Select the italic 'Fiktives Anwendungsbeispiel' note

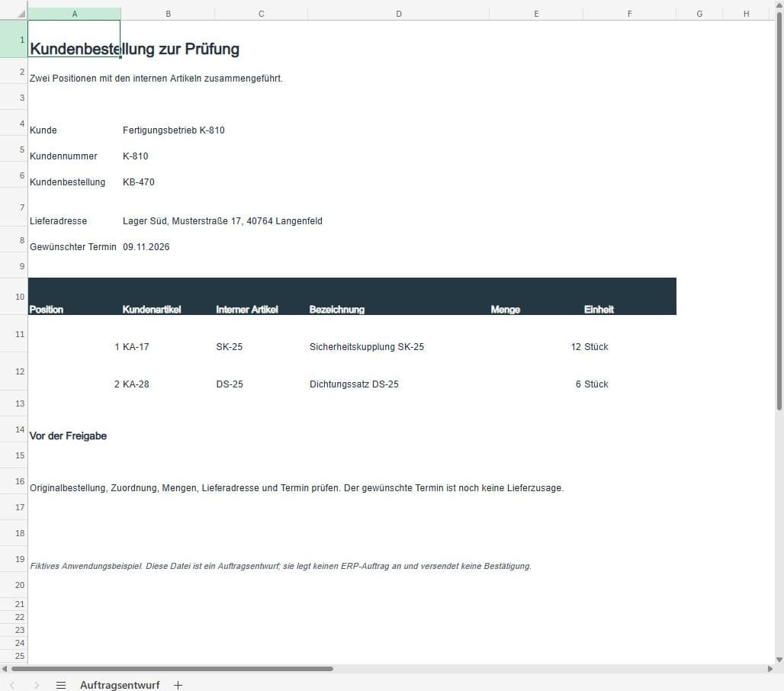pyautogui.click(x=281, y=566)
